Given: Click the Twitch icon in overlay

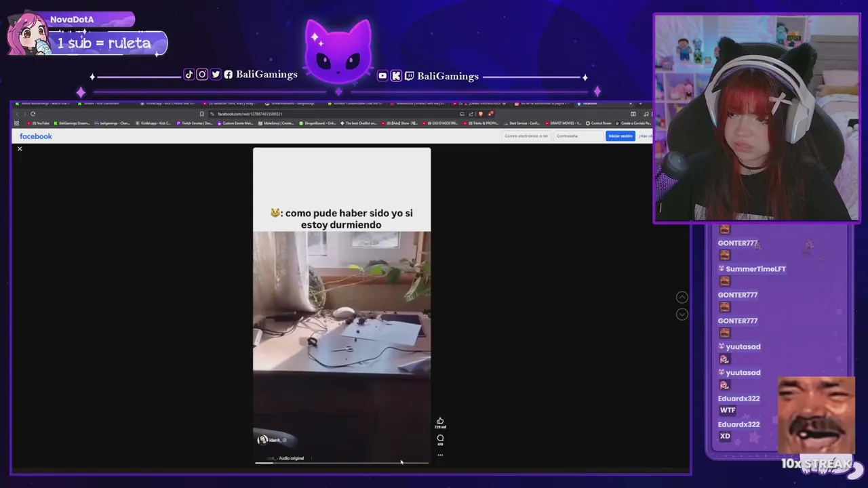Looking at the screenshot, I should (409, 76).
